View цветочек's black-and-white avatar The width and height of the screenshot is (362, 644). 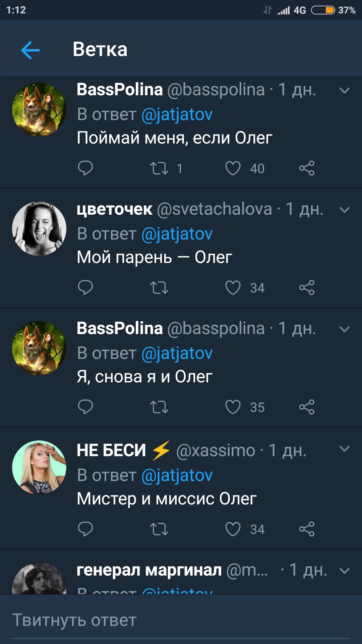39,229
